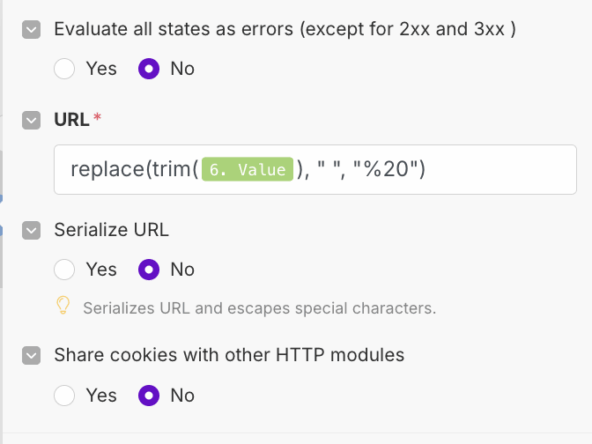Click the lightbulb hint icon under Serialize URL

point(63,305)
